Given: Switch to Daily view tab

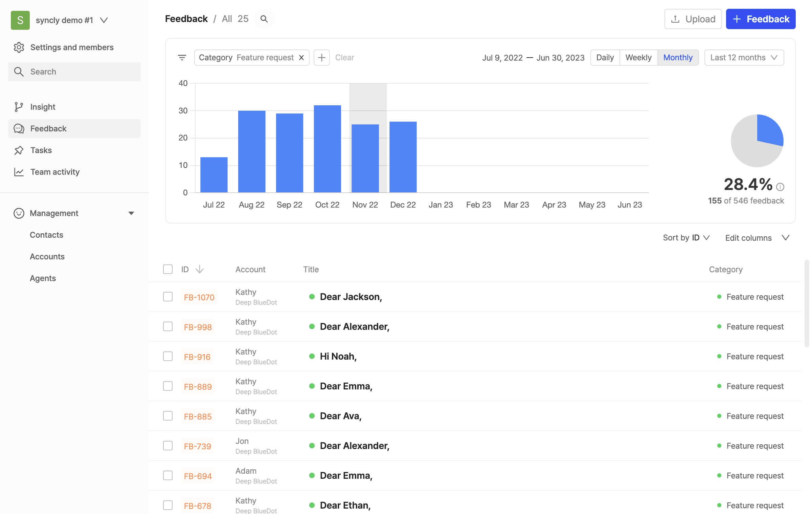Looking at the screenshot, I should coord(605,58).
